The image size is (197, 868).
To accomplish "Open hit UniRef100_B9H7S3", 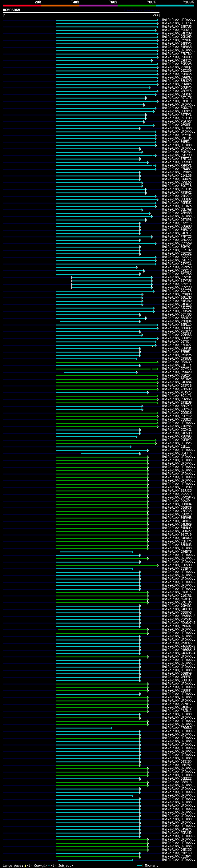I will pos(177,155).
